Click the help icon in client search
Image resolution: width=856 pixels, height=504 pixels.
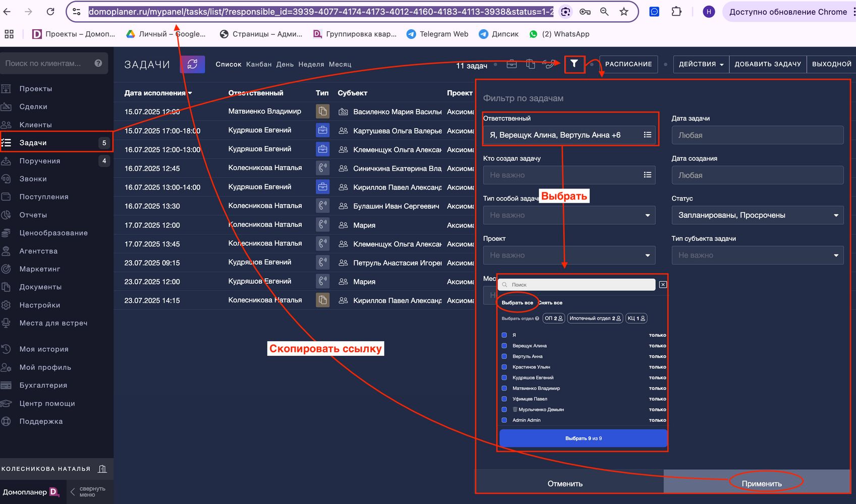tap(98, 64)
